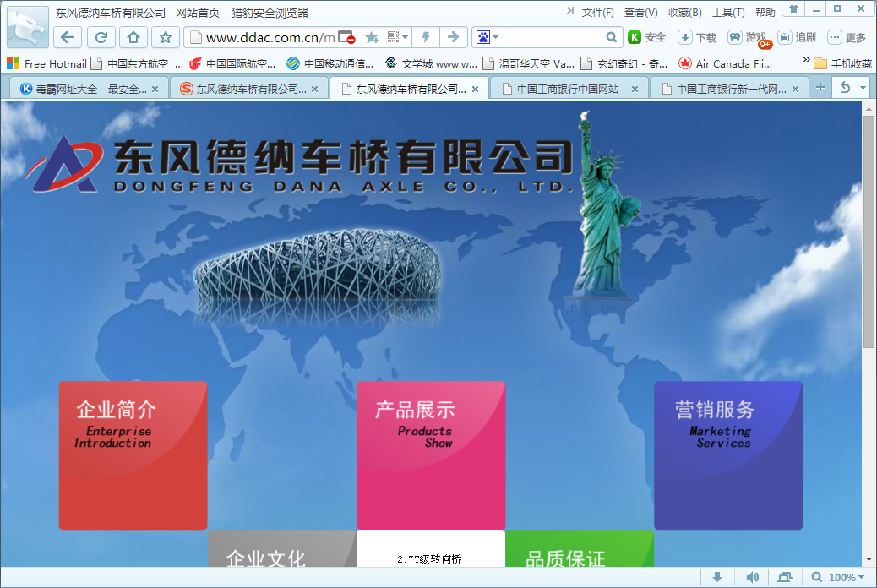Image resolution: width=877 pixels, height=588 pixels.
Task: Open the search engine selector dropdown
Action: click(487, 37)
